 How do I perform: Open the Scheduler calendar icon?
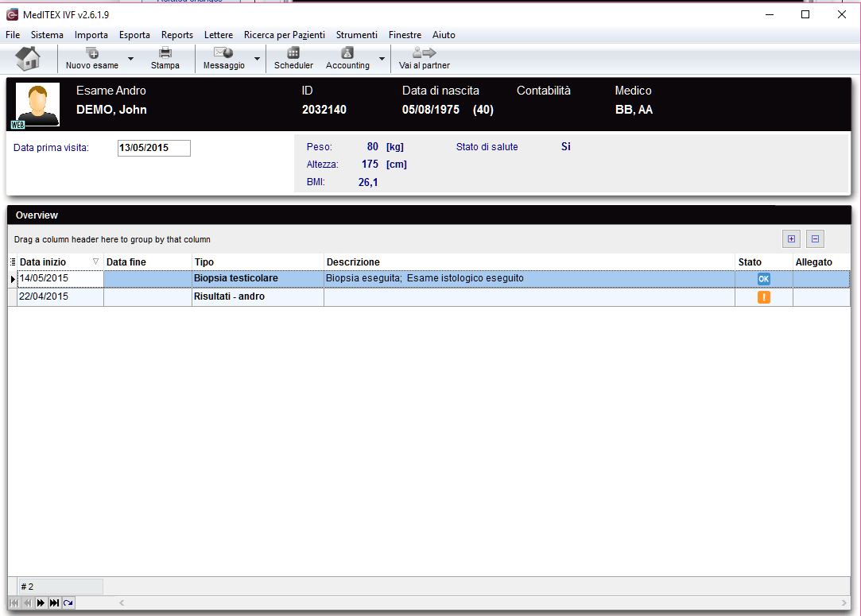tap(293, 53)
